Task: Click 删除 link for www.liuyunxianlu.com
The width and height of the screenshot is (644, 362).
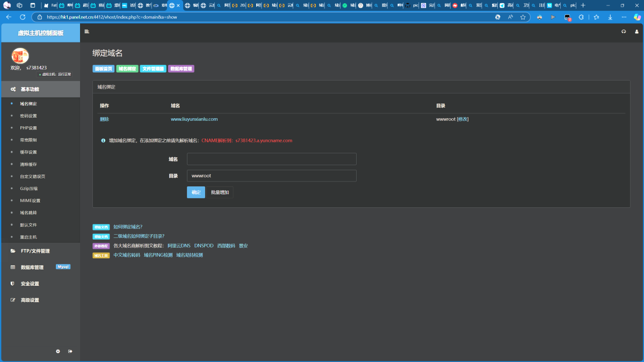Action: click(x=104, y=119)
